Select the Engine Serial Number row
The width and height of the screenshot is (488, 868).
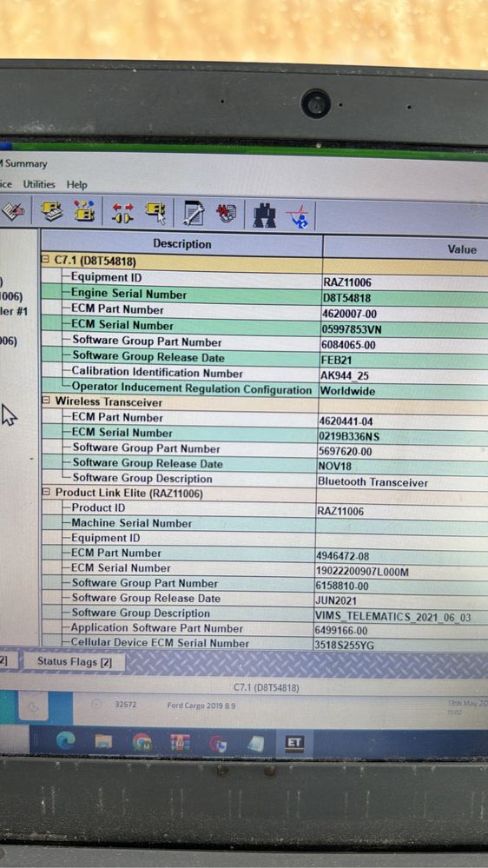(x=265, y=295)
